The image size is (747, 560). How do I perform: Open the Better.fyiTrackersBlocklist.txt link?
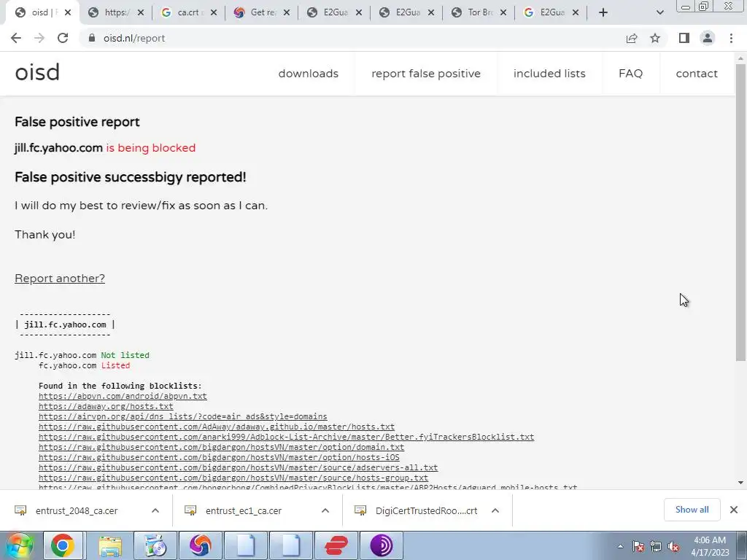[x=286, y=437]
